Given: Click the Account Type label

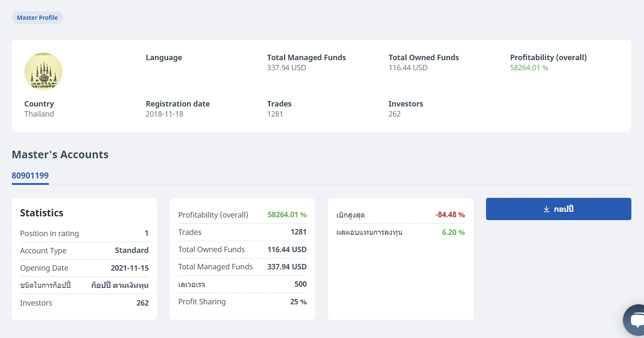Looking at the screenshot, I should click(x=43, y=251).
